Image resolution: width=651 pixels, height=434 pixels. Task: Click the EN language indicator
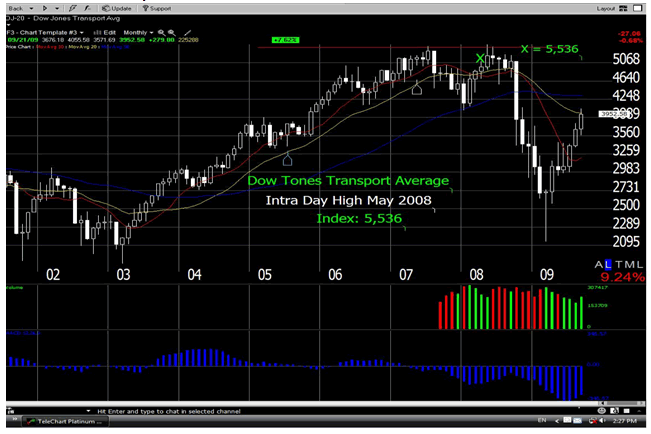pyautogui.click(x=542, y=421)
